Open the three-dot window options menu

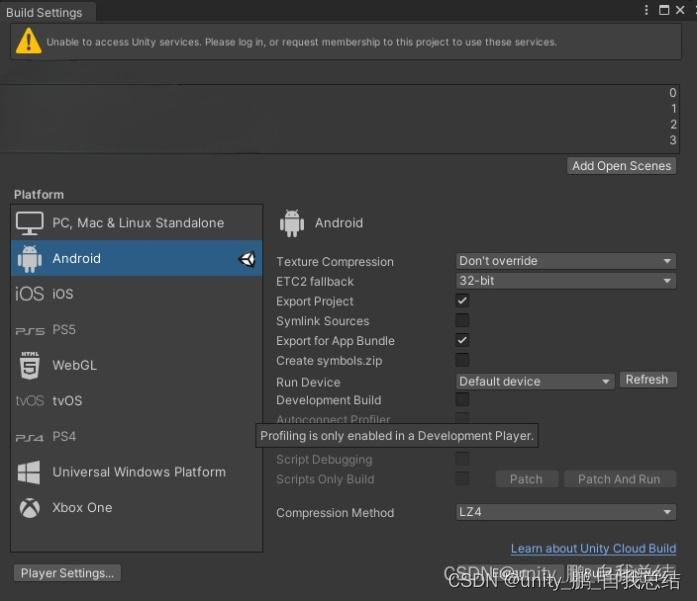(x=646, y=10)
